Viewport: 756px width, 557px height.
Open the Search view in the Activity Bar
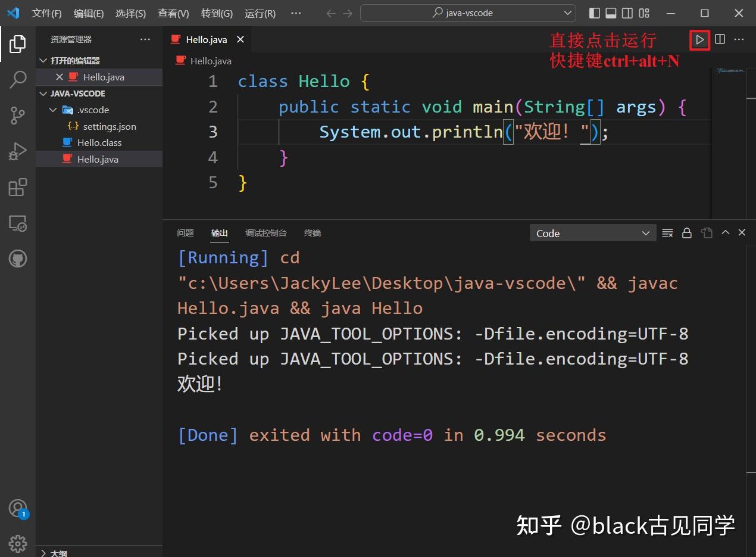(18, 79)
